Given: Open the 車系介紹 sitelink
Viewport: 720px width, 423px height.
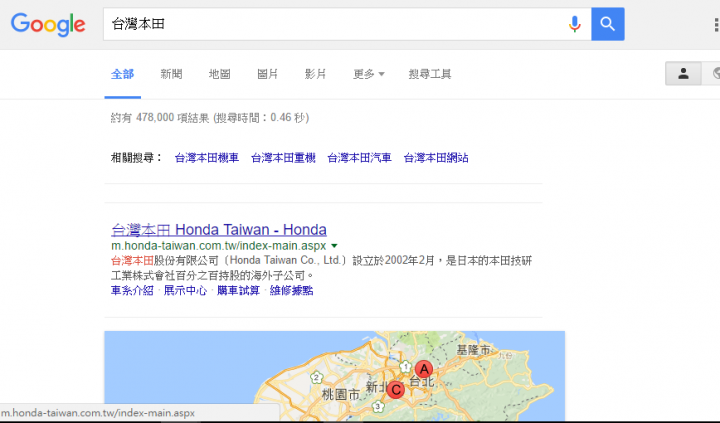Looking at the screenshot, I should coord(132,290).
